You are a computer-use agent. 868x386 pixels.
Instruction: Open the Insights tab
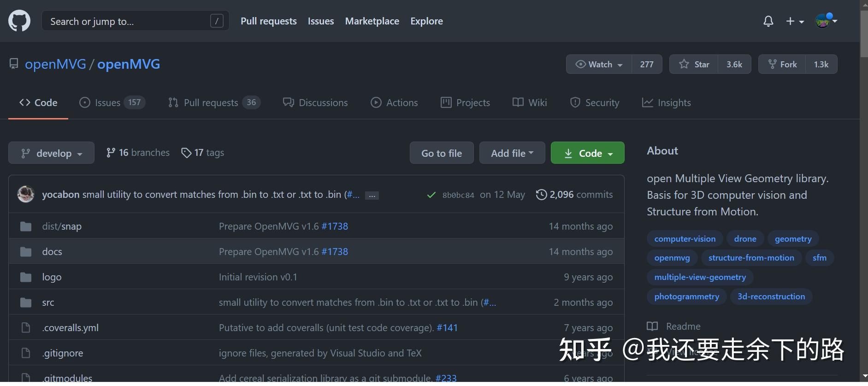click(x=667, y=102)
